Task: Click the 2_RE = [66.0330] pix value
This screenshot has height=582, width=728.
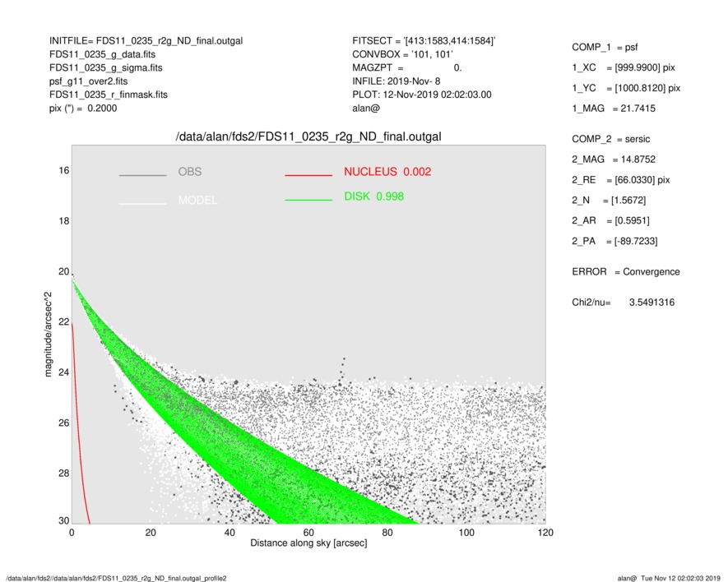Action: (620, 180)
